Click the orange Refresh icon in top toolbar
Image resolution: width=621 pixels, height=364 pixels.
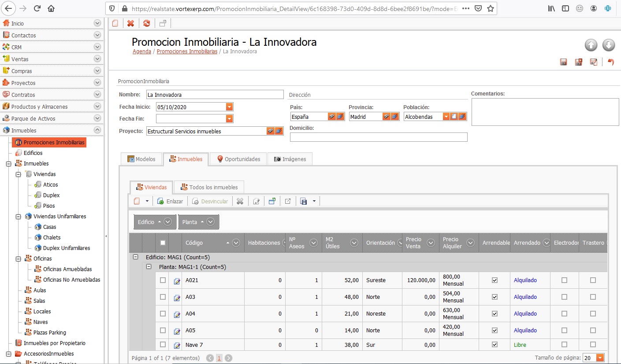point(147,23)
